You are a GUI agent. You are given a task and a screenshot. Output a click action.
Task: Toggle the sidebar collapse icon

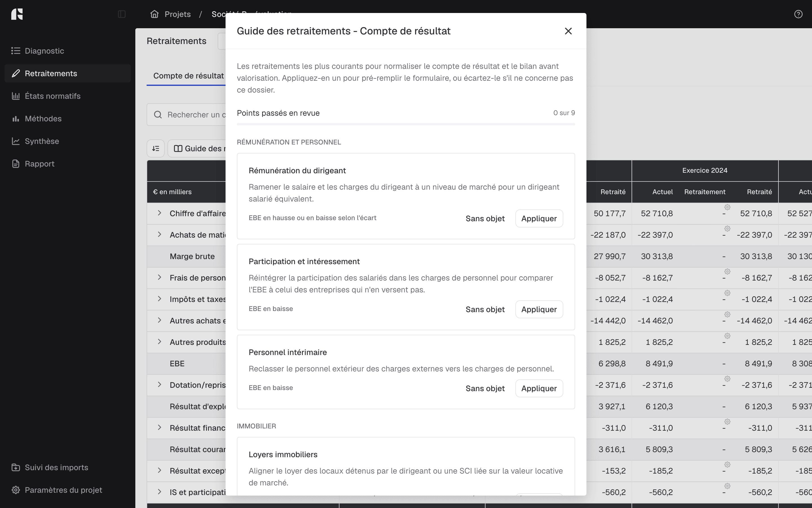[122, 14]
